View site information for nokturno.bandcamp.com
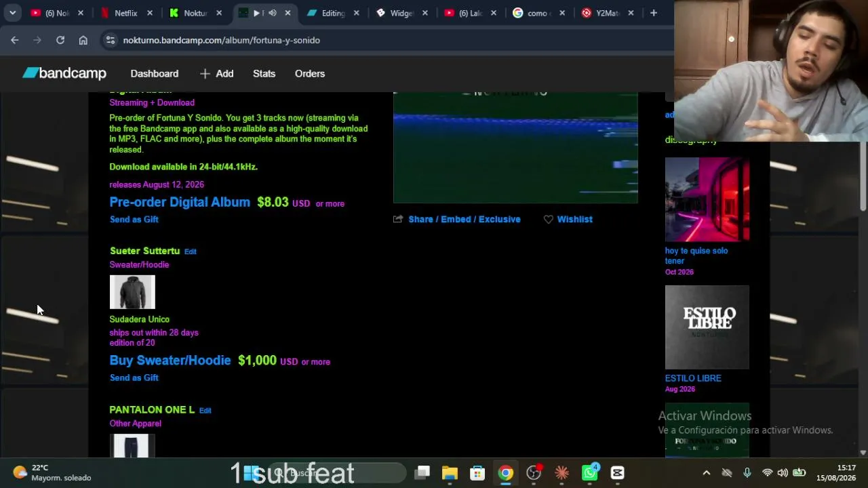Screen dimensions: 868x488 (x=111, y=40)
